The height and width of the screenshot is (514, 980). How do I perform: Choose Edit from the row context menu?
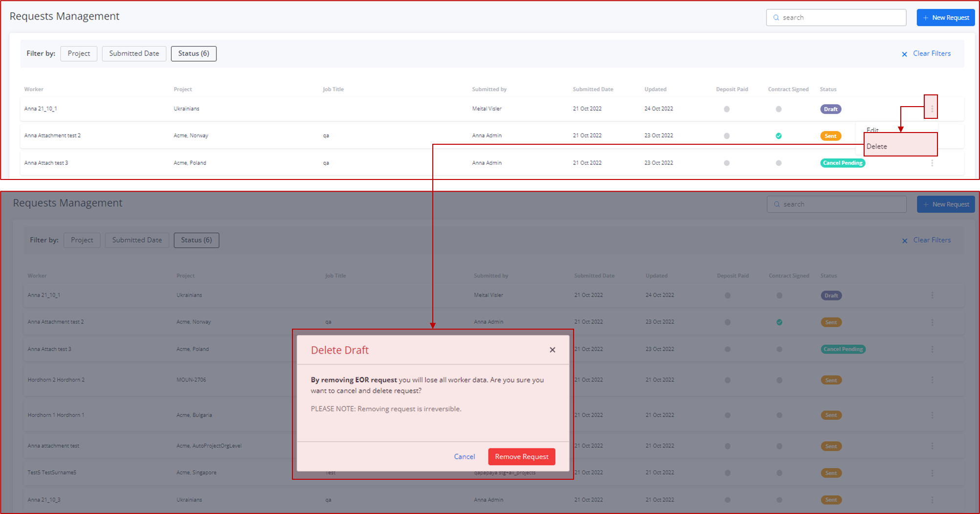point(873,130)
